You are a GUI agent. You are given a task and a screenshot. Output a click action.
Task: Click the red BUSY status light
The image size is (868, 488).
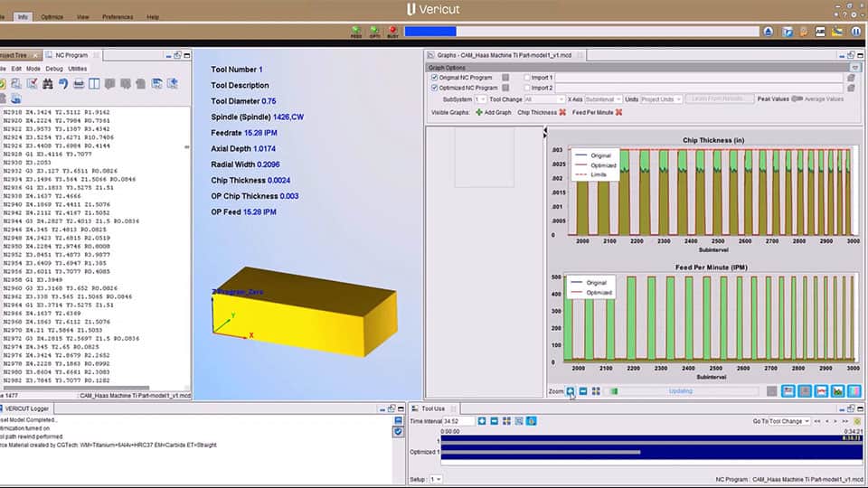(x=392, y=32)
